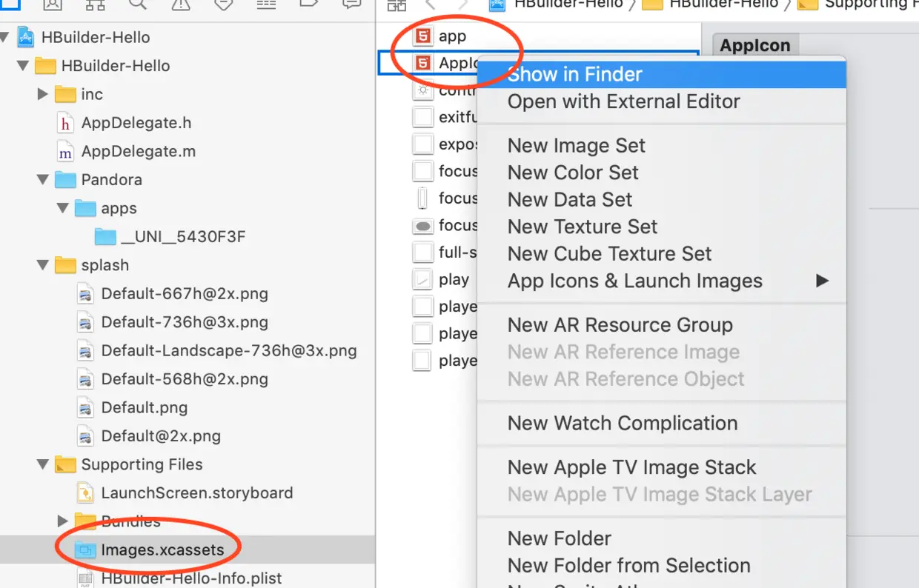Select the Default-Landscape-736h@3x.png file name

click(229, 351)
